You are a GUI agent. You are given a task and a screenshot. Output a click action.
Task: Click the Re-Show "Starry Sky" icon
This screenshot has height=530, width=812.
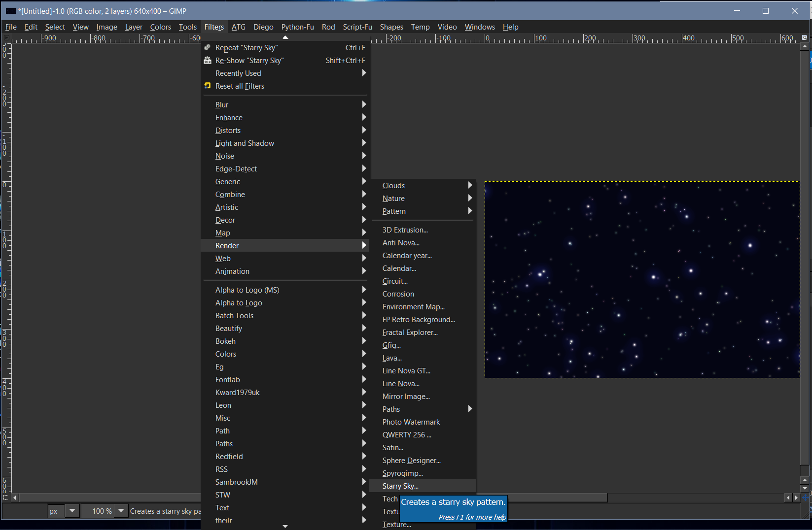[x=208, y=60]
